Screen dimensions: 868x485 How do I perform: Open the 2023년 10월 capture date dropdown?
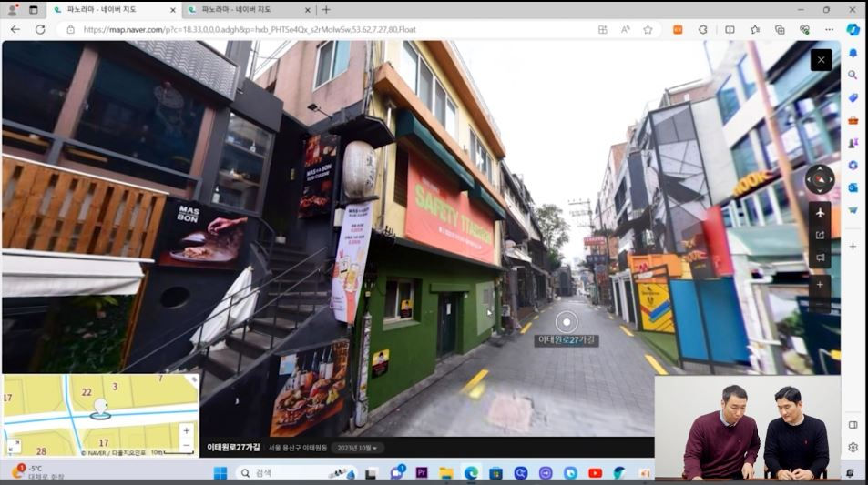click(357, 448)
